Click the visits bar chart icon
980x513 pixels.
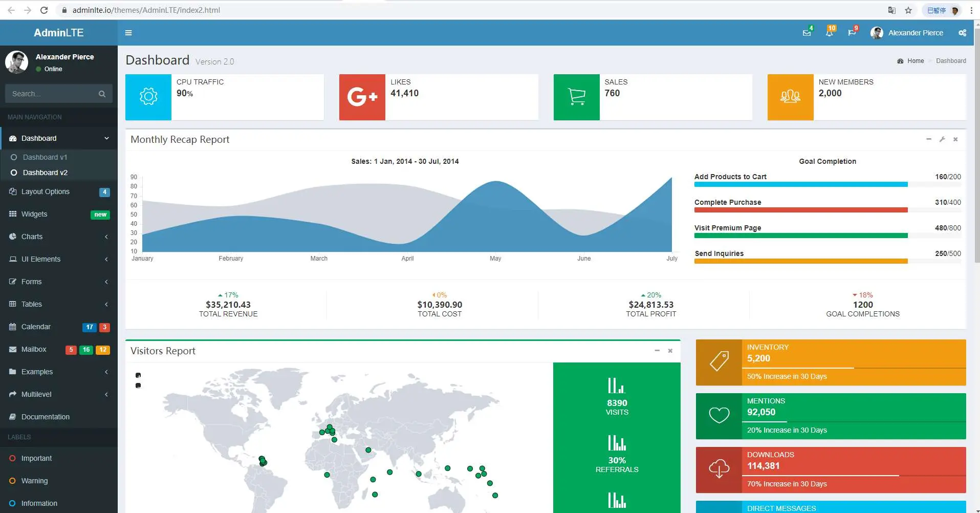click(617, 386)
